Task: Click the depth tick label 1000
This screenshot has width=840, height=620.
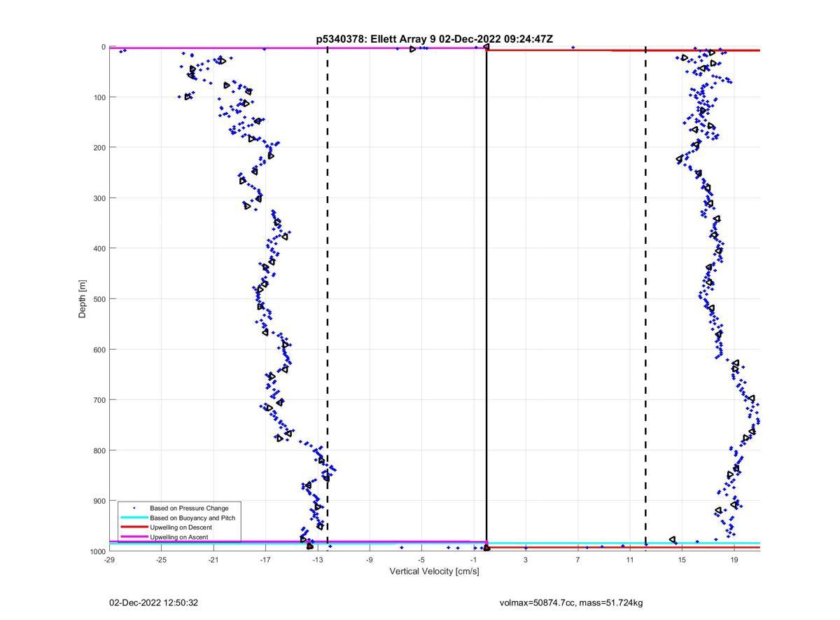Action: 97,551
